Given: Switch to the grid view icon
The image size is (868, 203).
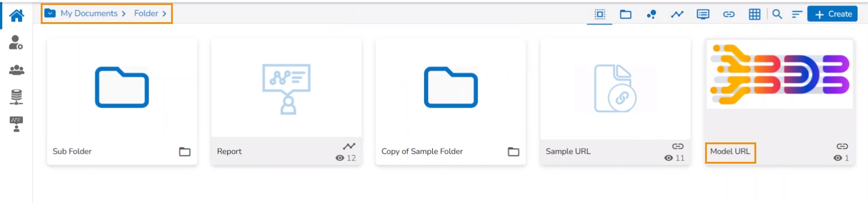Looking at the screenshot, I should pos(754,14).
